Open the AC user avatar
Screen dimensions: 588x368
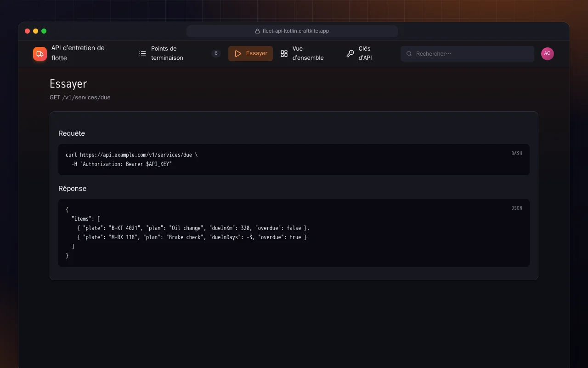[x=548, y=54]
